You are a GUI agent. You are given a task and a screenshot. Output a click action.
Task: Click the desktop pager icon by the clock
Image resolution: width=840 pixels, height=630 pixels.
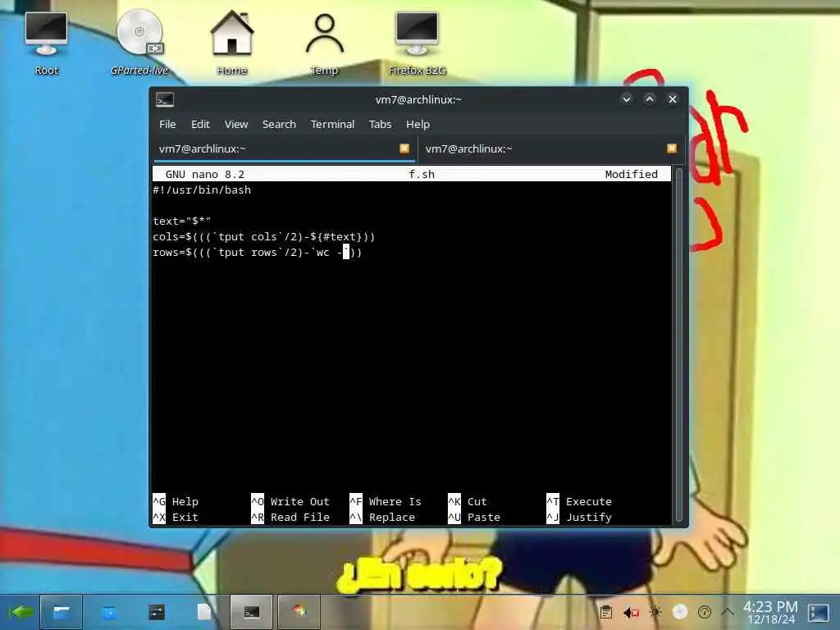point(819,612)
